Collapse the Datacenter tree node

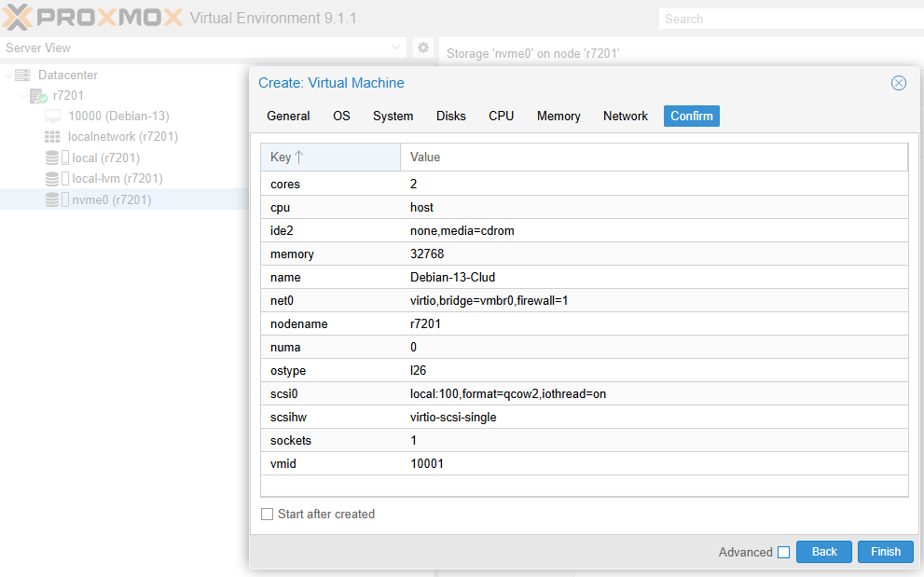point(8,76)
